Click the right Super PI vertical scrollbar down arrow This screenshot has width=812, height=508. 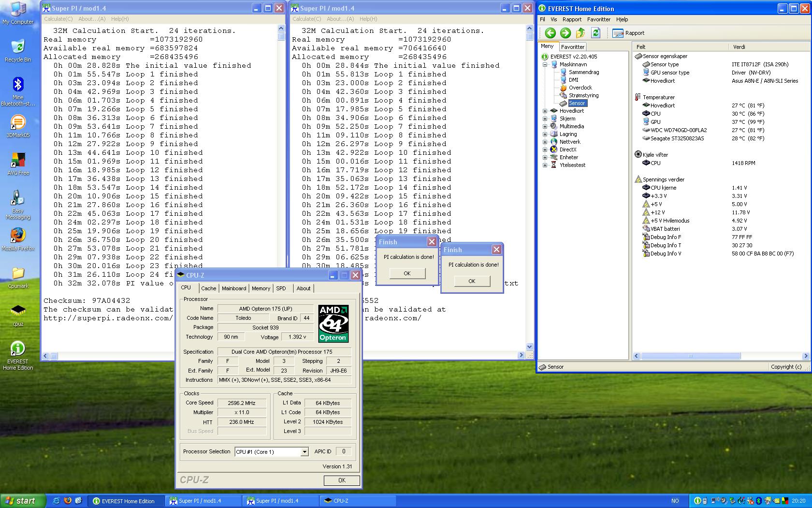529,346
